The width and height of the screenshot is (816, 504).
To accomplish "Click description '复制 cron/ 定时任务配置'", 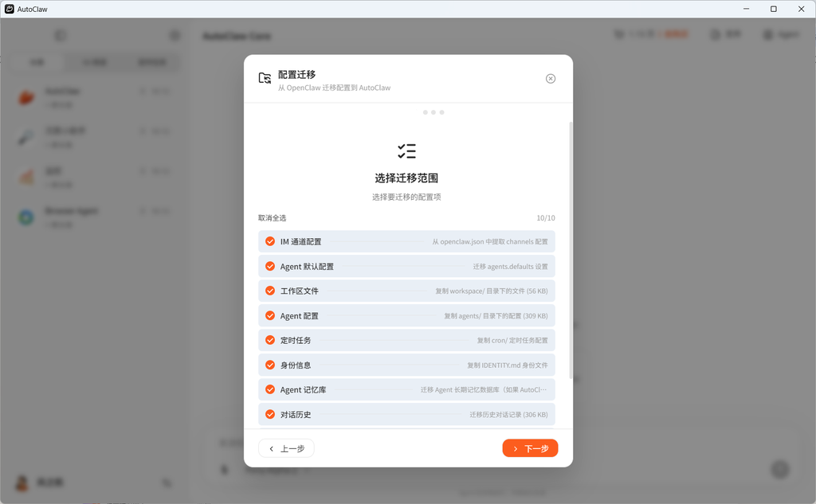I will coord(512,341).
